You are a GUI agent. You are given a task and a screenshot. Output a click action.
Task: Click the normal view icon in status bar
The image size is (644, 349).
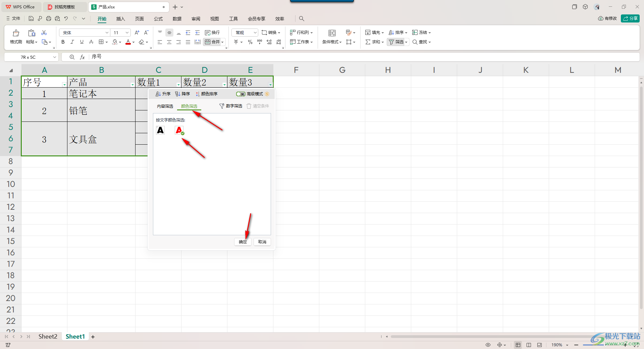pos(518,345)
